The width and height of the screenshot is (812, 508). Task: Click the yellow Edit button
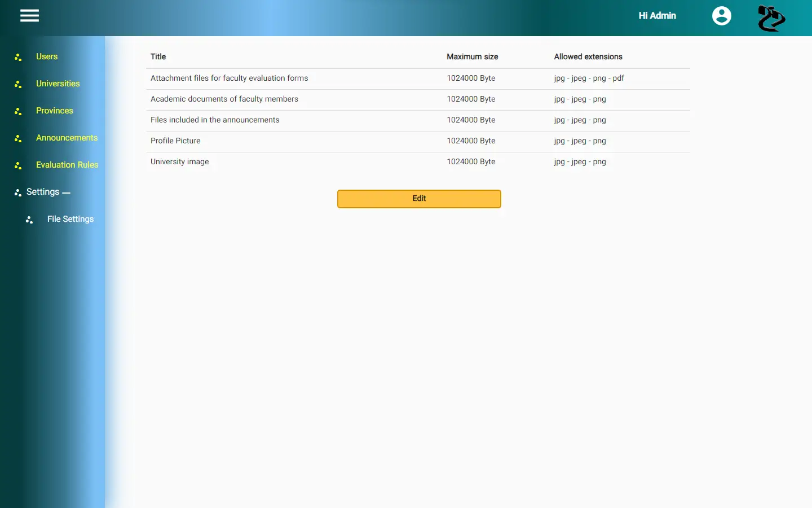coord(419,199)
